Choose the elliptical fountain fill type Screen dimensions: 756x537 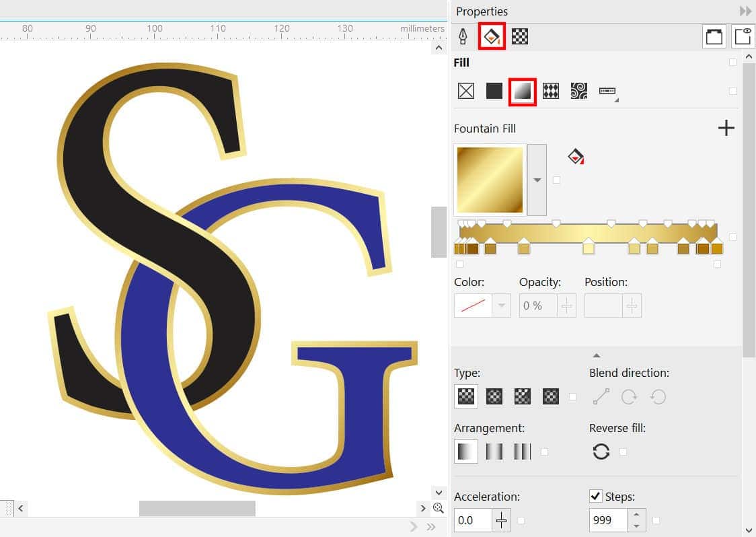(494, 396)
